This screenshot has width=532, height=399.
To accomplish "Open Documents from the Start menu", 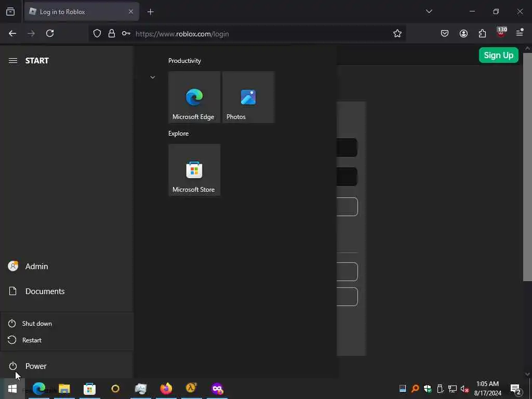I will (66, 291).
